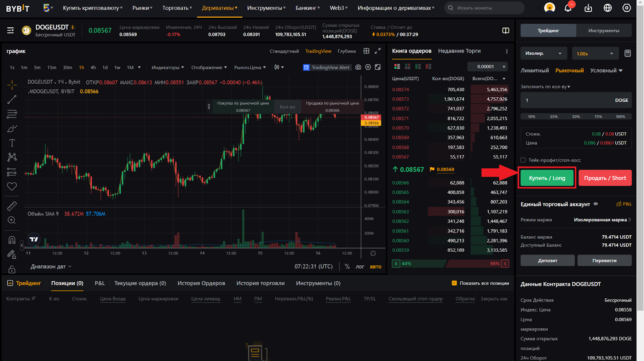Open the Display dropdown on chart
644x361 pixels.
[x=209, y=68]
